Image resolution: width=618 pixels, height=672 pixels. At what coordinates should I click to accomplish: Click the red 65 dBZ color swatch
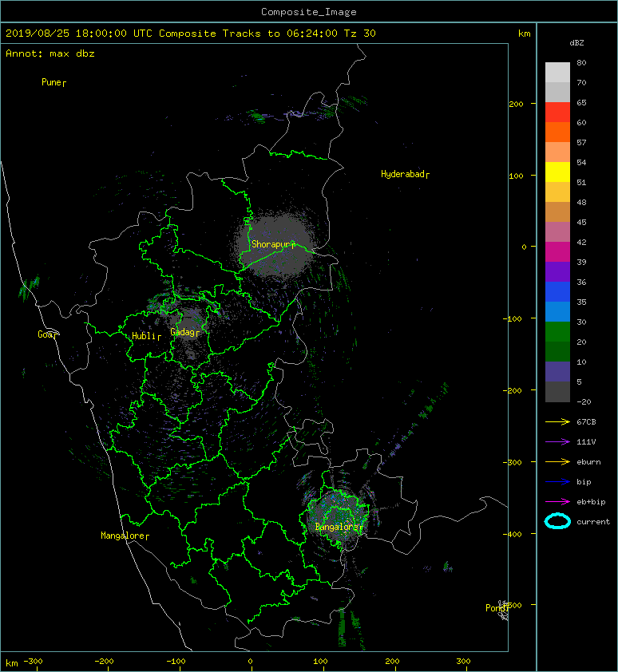click(x=557, y=113)
